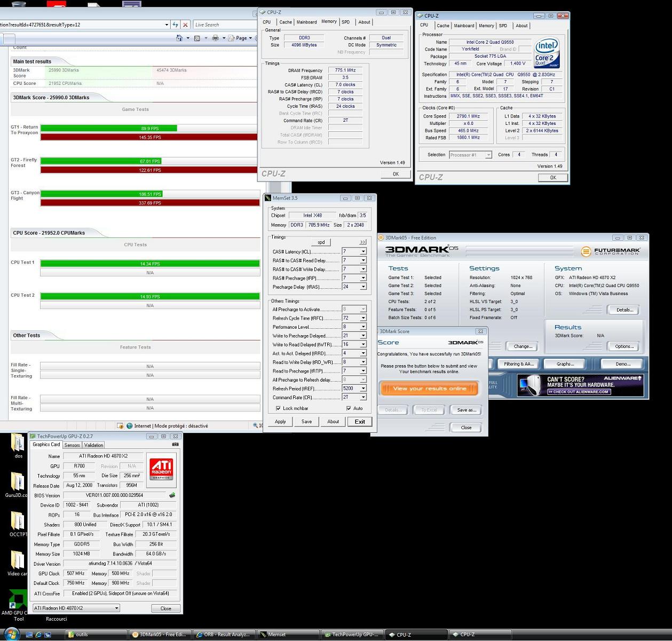Open the Memory tab in right CPU-Z window
The height and width of the screenshot is (641, 672).
[486, 26]
